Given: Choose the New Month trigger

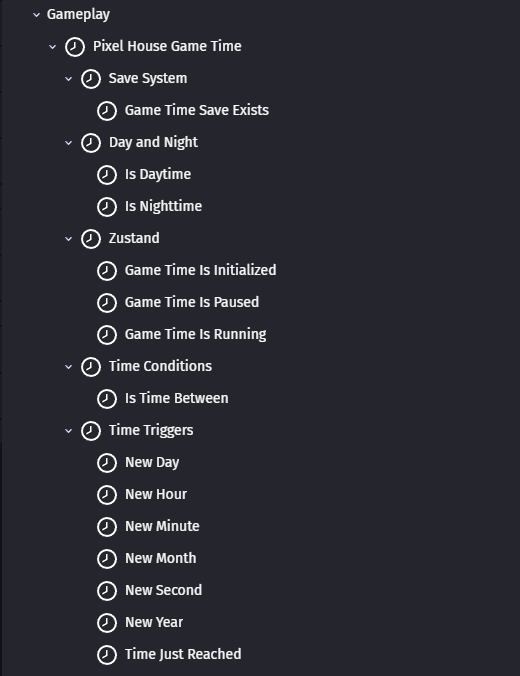Looking at the screenshot, I should [160, 558].
